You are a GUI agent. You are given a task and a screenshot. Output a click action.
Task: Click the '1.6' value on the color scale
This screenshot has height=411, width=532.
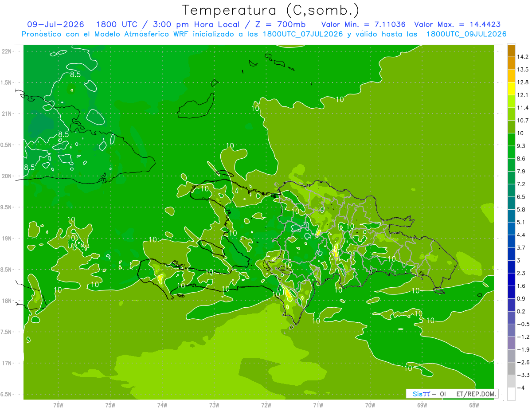(521, 286)
